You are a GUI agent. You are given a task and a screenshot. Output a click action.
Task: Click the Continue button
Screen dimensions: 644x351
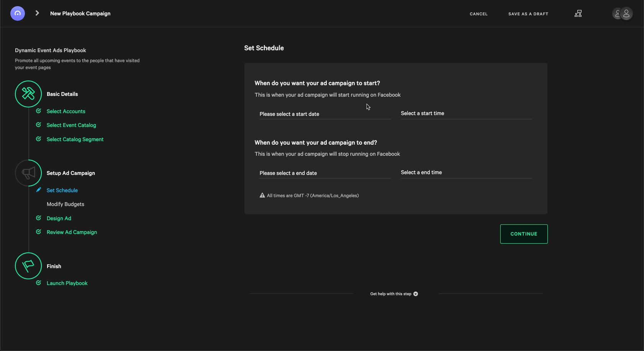[524, 234]
